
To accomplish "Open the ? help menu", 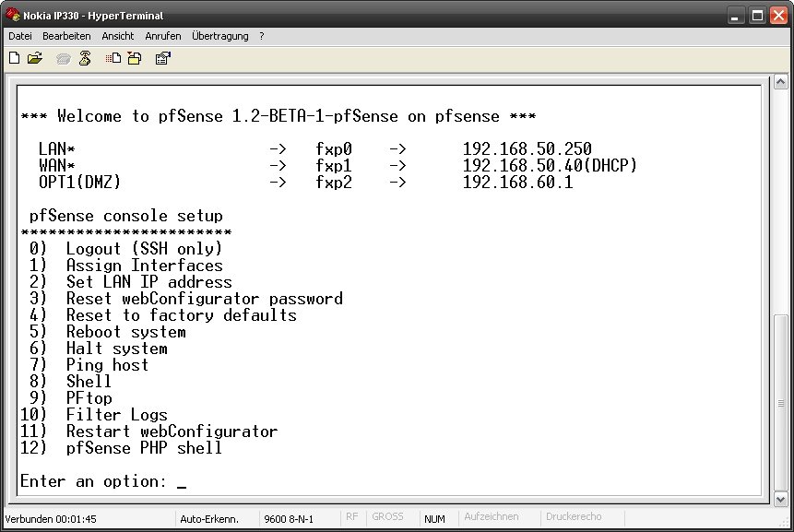I will [262, 36].
